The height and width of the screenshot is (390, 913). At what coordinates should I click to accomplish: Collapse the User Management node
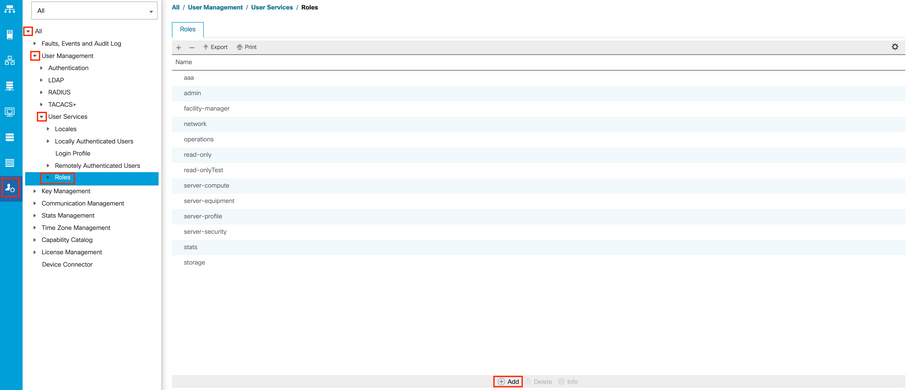[35, 56]
